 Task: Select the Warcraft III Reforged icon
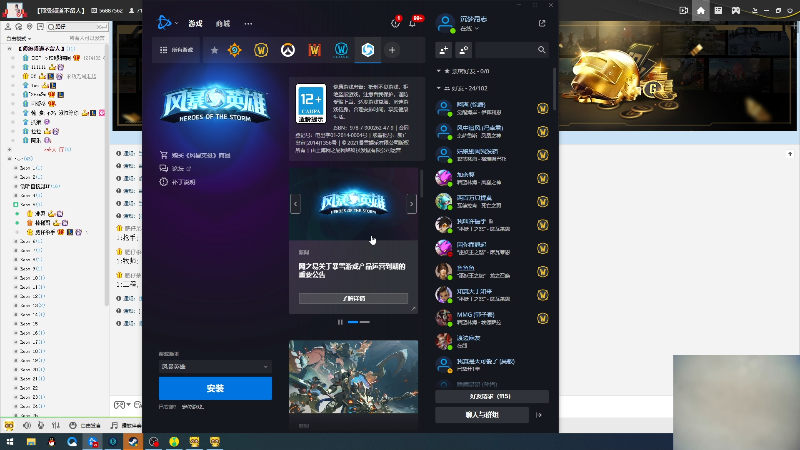tap(314, 50)
